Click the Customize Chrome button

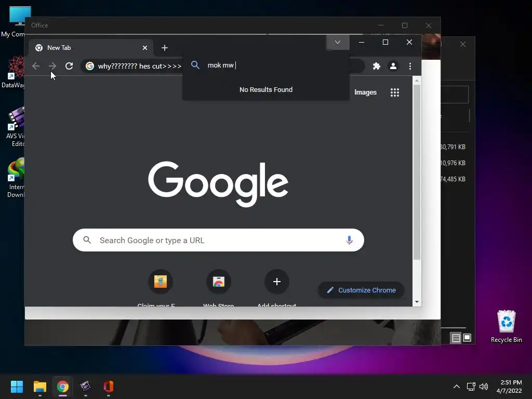click(x=362, y=290)
